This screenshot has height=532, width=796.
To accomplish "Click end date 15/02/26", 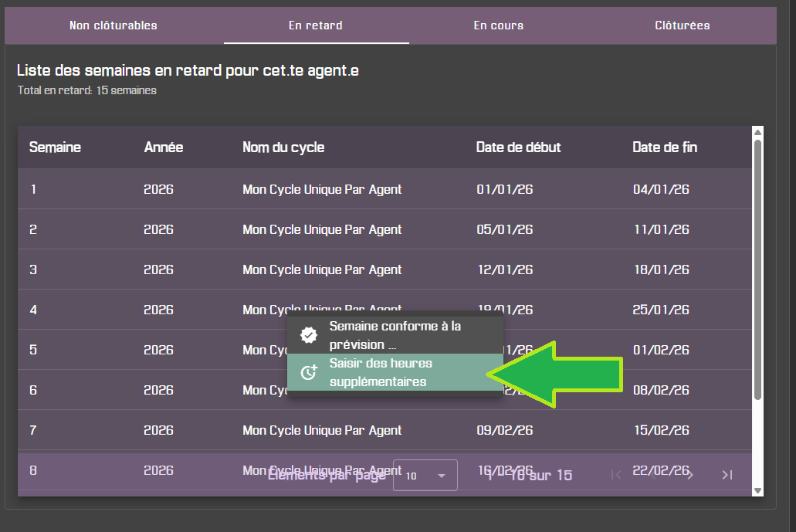I will tap(662, 430).
